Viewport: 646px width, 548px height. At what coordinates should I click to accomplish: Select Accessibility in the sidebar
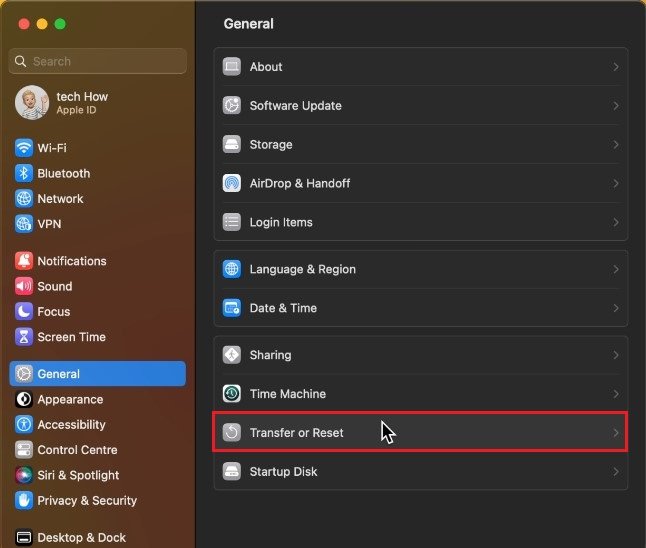71,424
